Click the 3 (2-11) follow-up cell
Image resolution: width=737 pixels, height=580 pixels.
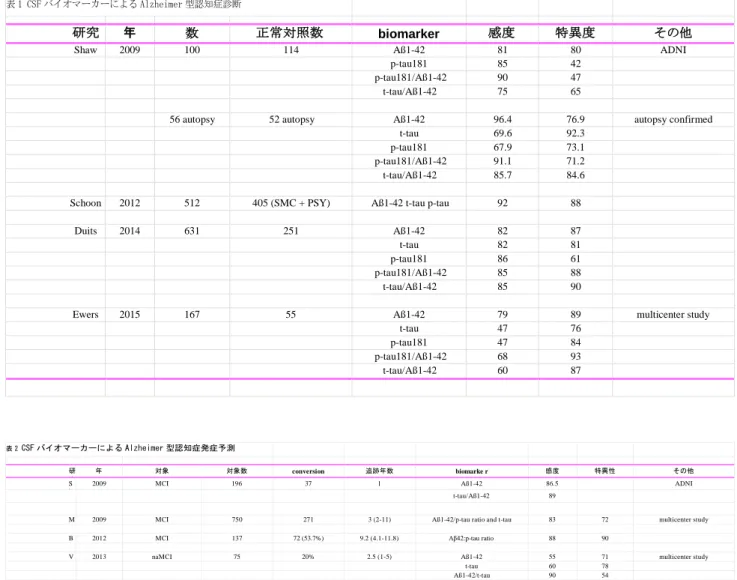[x=379, y=519]
